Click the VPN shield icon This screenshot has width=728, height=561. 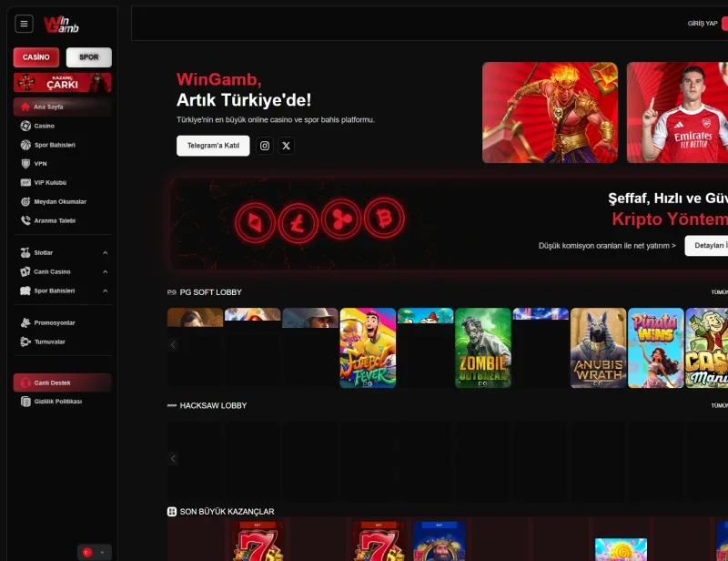pos(25,164)
